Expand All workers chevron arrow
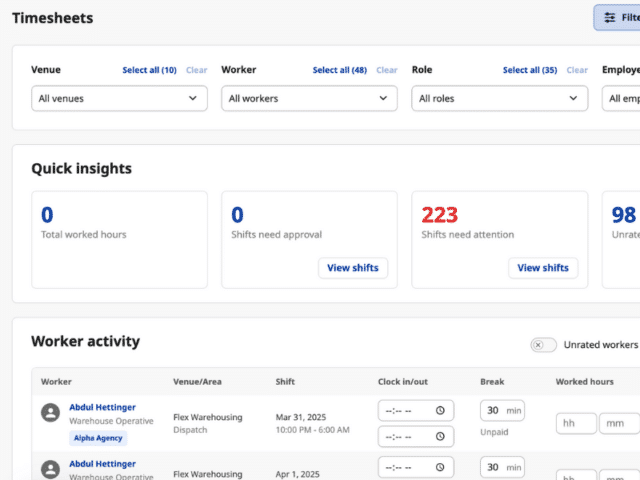640x480 pixels. coord(383,98)
